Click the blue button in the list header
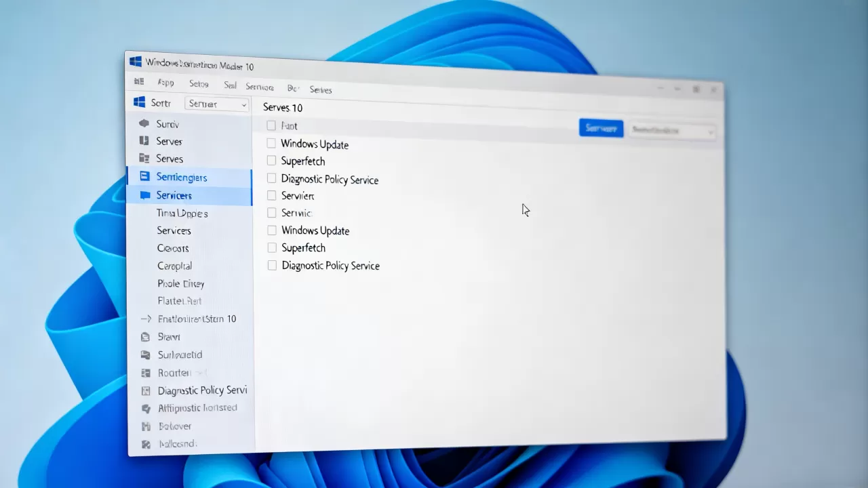This screenshot has width=868, height=488. pyautogui.click(x=601, y=128)
